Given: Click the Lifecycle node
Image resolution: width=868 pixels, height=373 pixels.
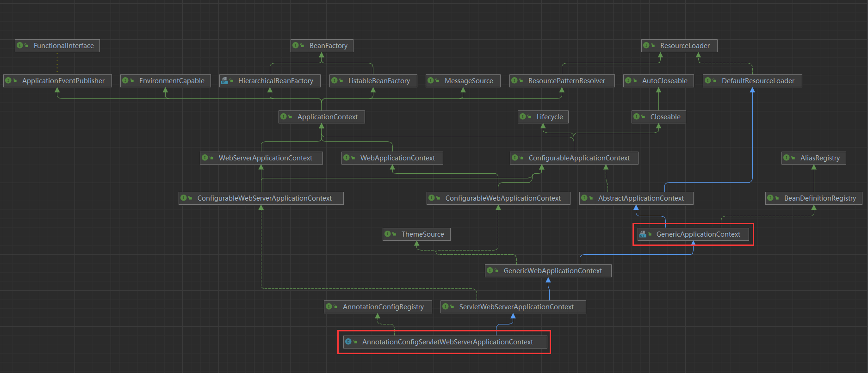Looking at the screenshot, I should click(543, 117).
